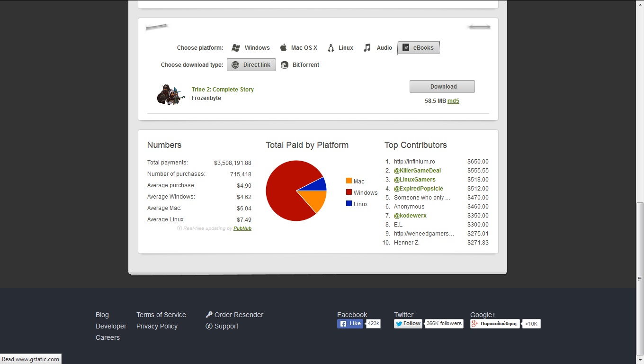This screenshot has width=644, height=364.
Task: Click the Google+ follow button
Action: 495,324
